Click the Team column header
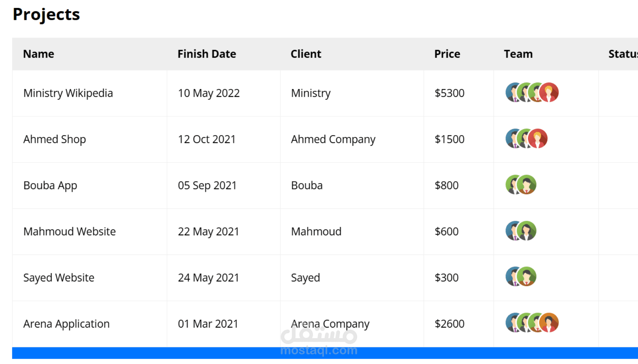The height and width of the screenshot is (364, 638). [518, 54]
